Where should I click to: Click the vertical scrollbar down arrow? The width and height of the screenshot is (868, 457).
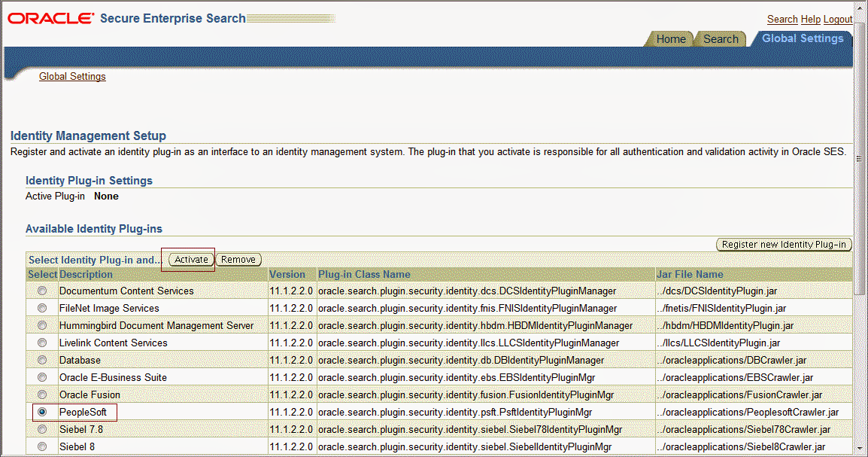860,449
